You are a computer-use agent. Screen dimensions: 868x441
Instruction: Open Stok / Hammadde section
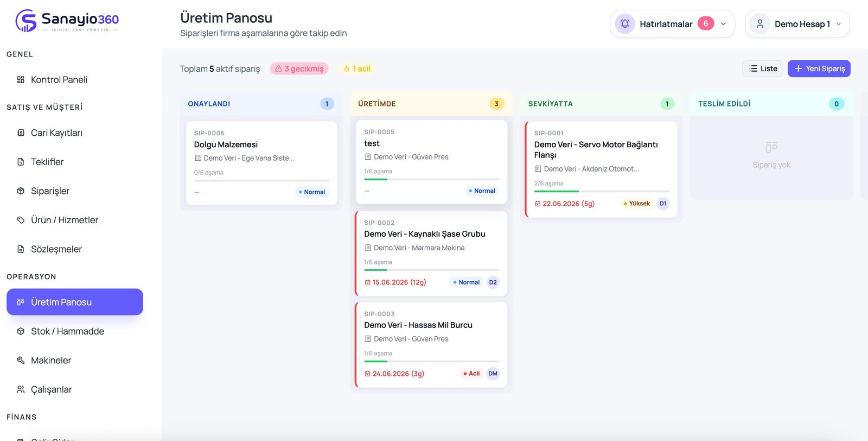(75, 331)
